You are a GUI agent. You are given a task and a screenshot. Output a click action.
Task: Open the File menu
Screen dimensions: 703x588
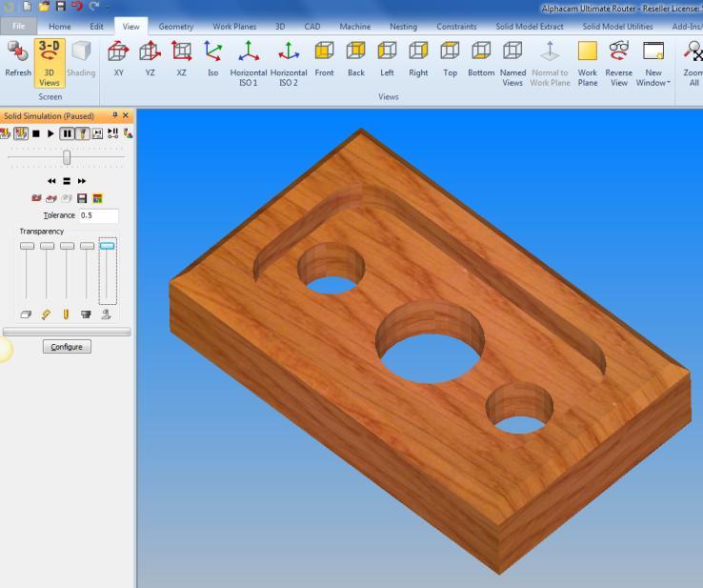point(18,26)
